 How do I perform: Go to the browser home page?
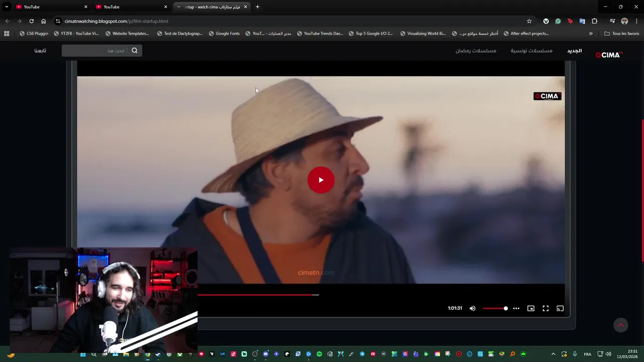(43, 21)
